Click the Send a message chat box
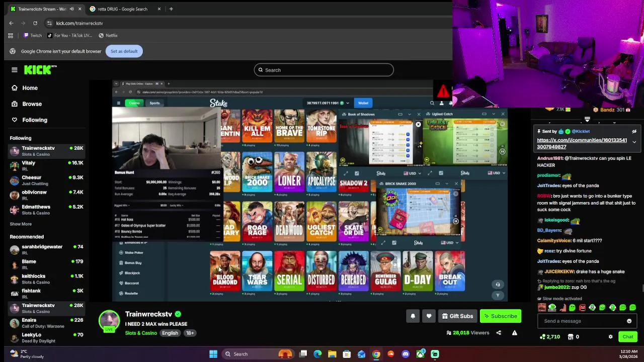 (581, 321)
